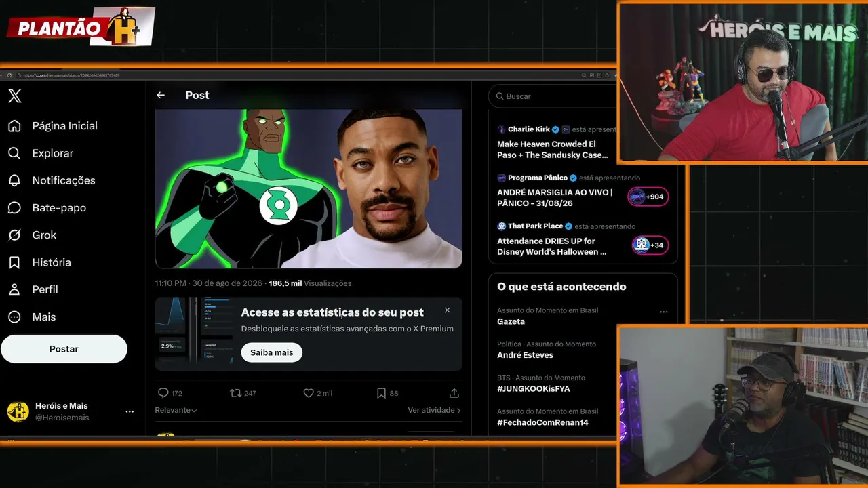The image size is (868, 488).
Task: Open the Mais circle icon
Action: 14,317
